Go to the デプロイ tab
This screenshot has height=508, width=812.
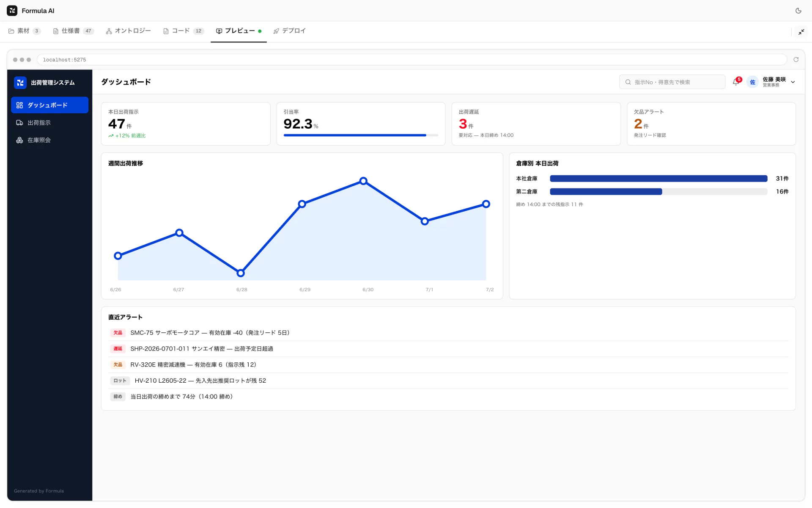click(x=290, y=31)
